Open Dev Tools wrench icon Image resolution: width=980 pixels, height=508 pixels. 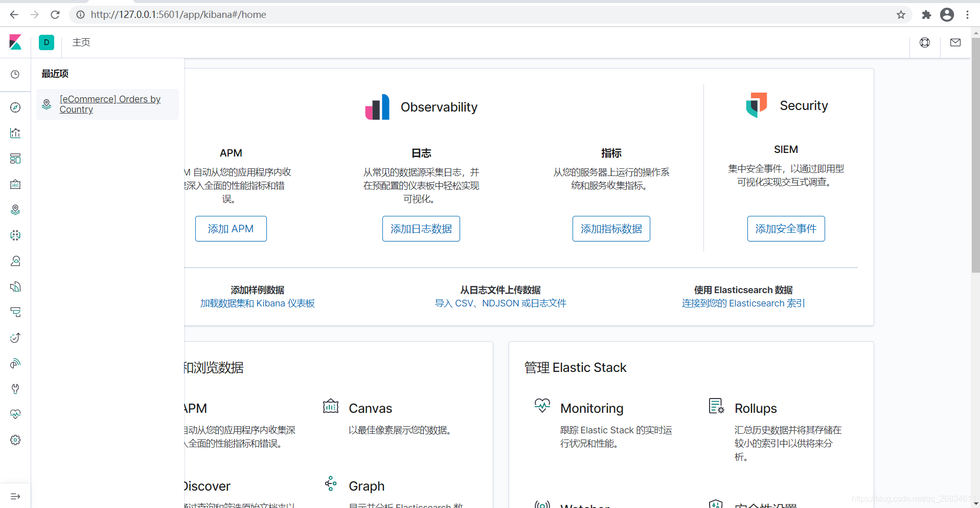[x=15, y=389]
